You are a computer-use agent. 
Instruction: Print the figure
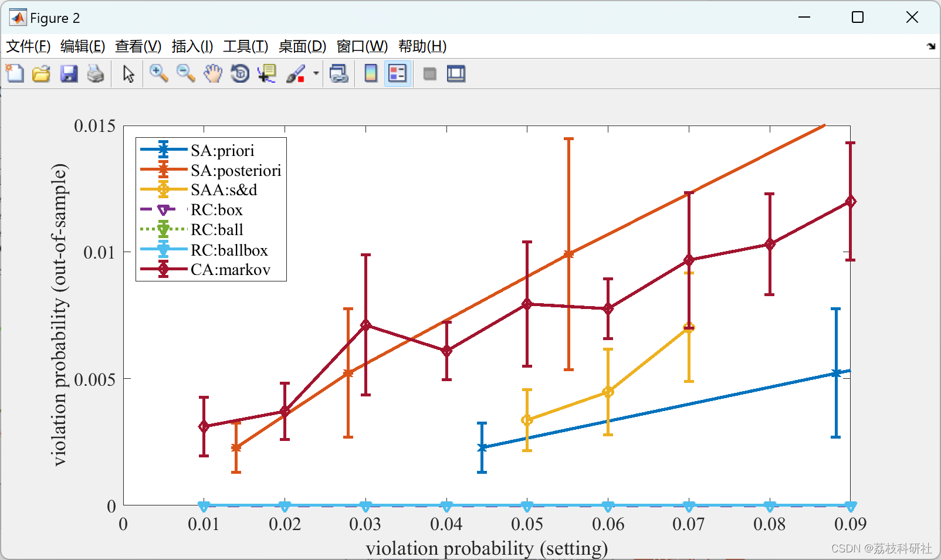96,73
